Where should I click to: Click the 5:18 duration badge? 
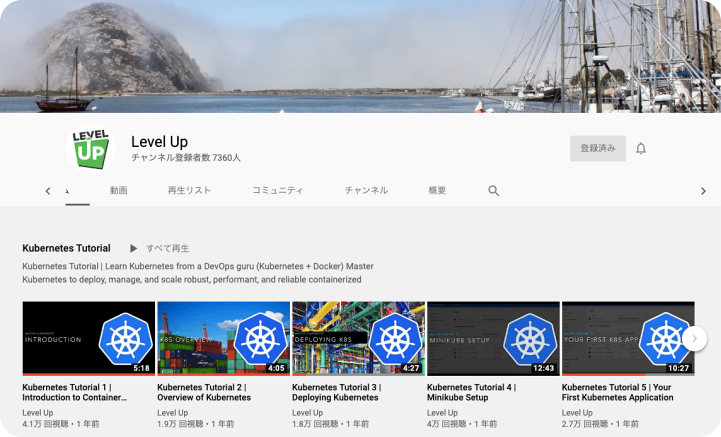141,368
